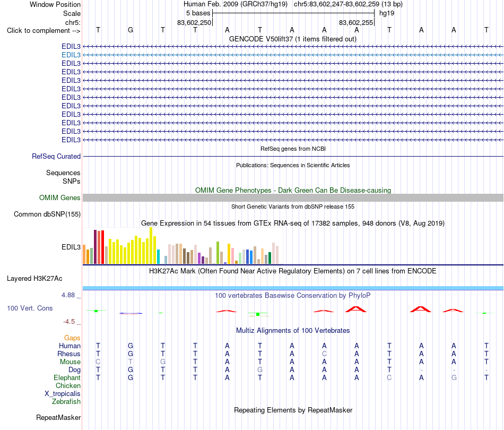504x430 pixels.
Task: Click the X_tropicalis alignment row label
Action: pyautogui.click(x=63, y=394)
